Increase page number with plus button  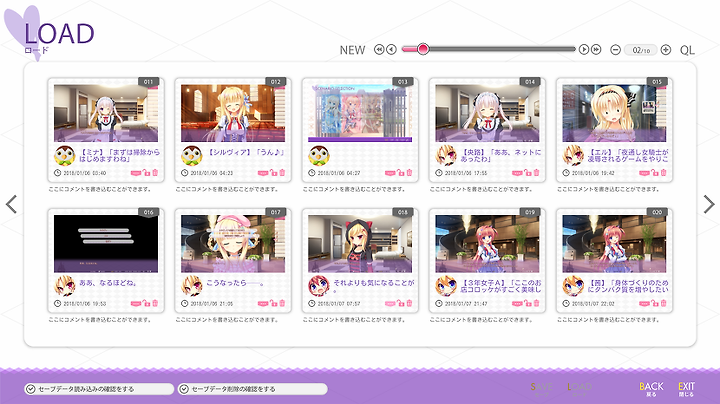(666, 50)
